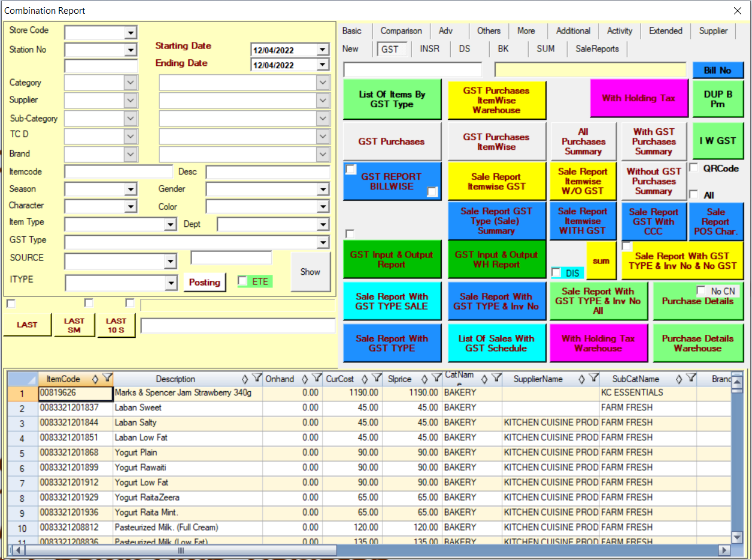
Task: Switch to the Basic tab
Action: pyautogui.click(x=352, y=31)
